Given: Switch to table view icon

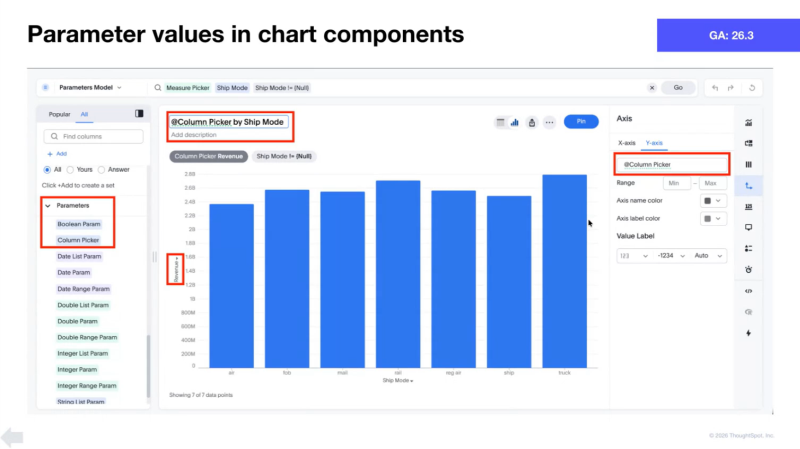Looking at the screenshot, I should pos(500,122).
